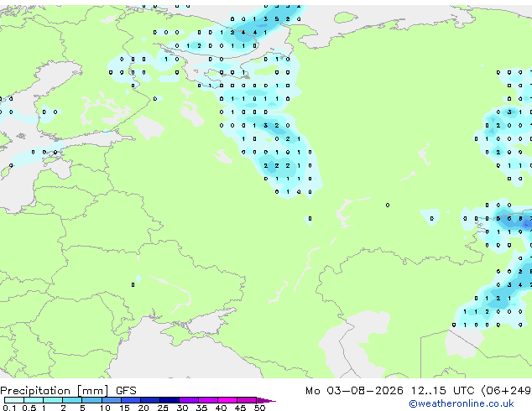Click the legend value '25'

163,408
